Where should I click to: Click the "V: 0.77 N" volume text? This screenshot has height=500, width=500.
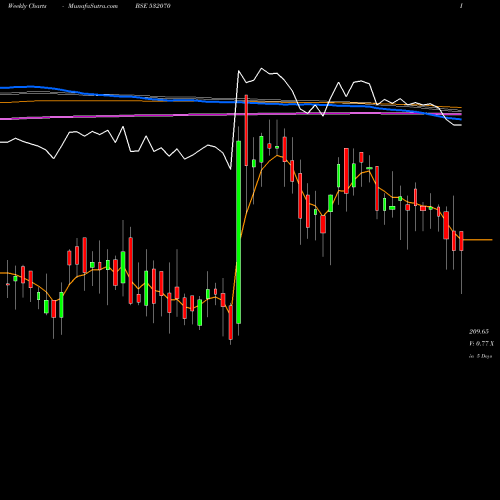(x=481, y=344)
